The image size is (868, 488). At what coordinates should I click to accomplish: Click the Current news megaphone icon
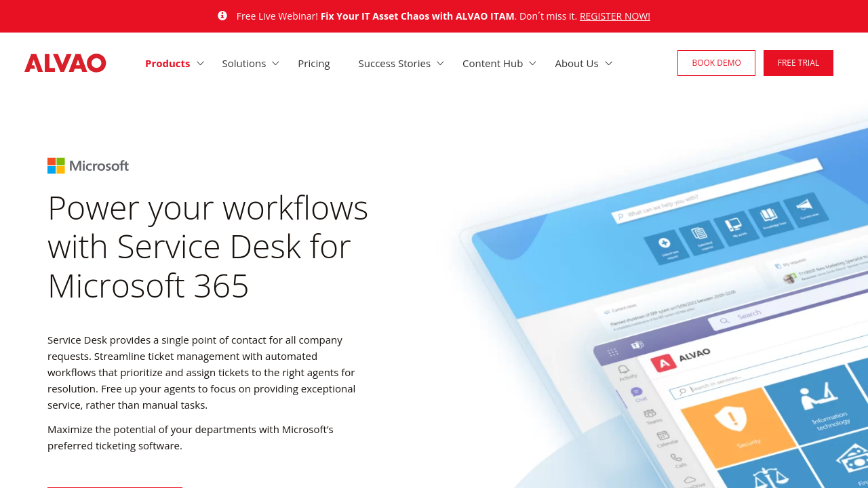804,206
